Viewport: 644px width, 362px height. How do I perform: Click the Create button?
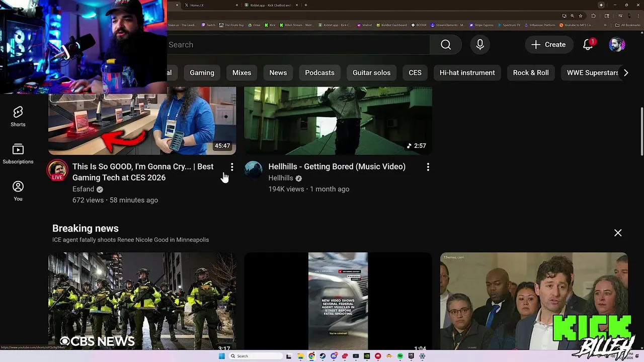pos(548,45)
